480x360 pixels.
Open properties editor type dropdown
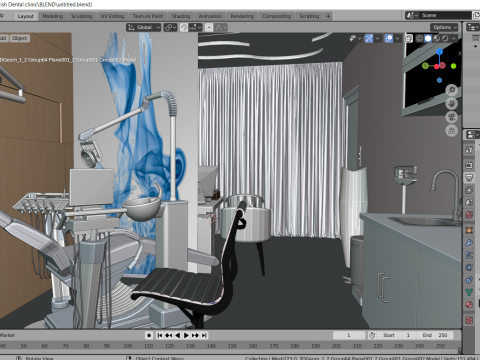[x=473, y=135]
